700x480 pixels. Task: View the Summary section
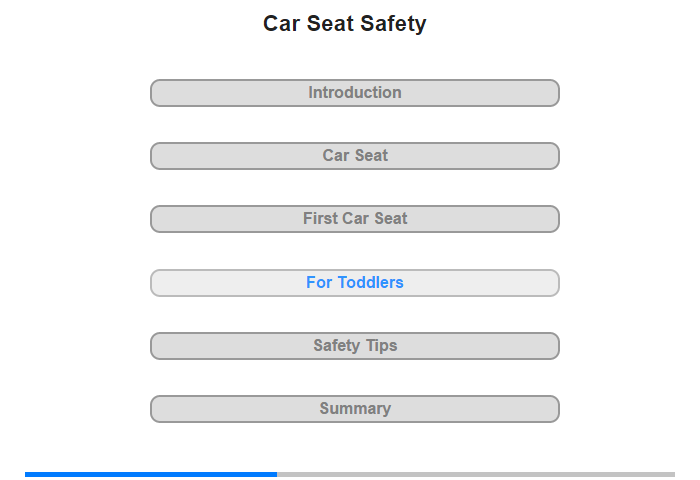coord(355,409)
